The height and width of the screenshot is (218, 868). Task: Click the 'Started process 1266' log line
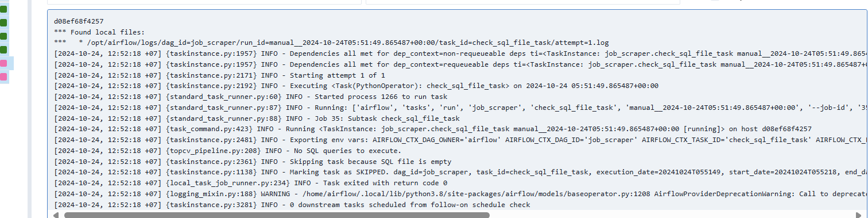click(250, 97)
